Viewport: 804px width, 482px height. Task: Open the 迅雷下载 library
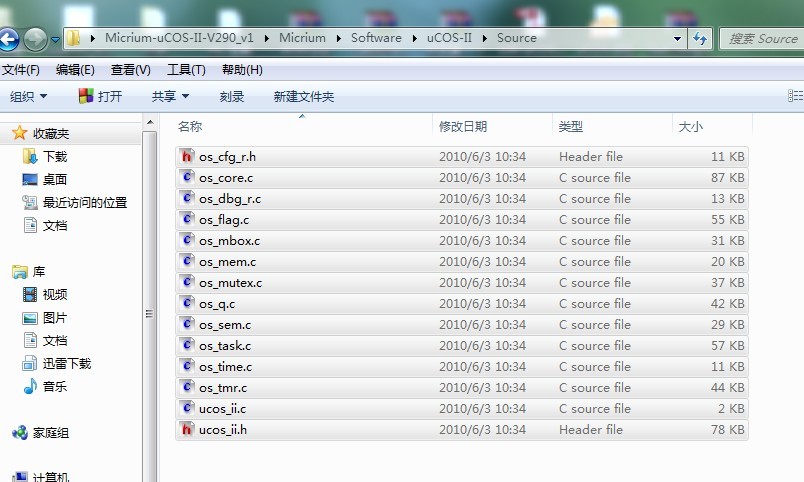point(67,364)
